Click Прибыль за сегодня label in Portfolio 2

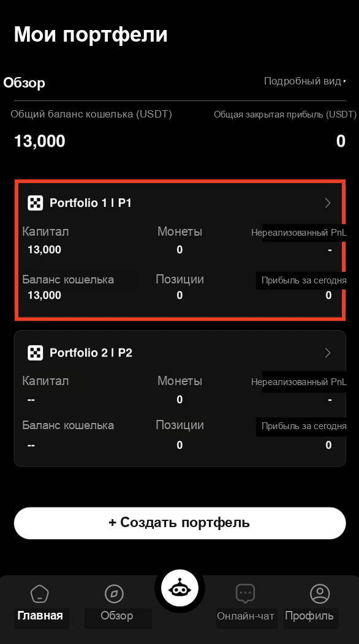pyautogui.click(x=304, y=426)
